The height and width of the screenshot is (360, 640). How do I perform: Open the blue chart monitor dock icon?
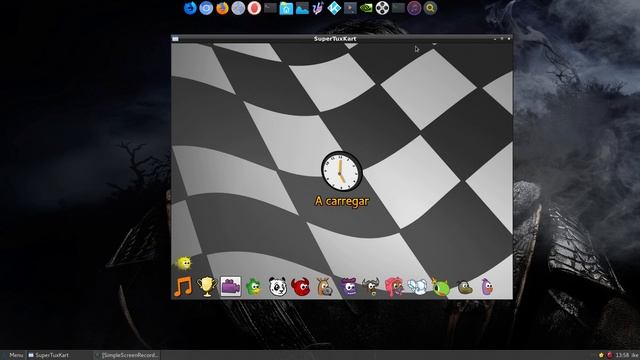(302, 8)
